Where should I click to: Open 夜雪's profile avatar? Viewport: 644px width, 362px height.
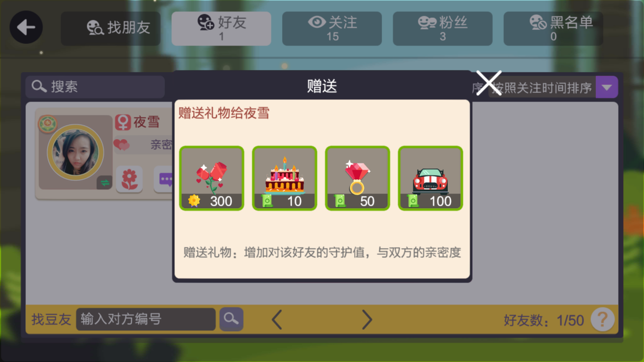point(75,152)
